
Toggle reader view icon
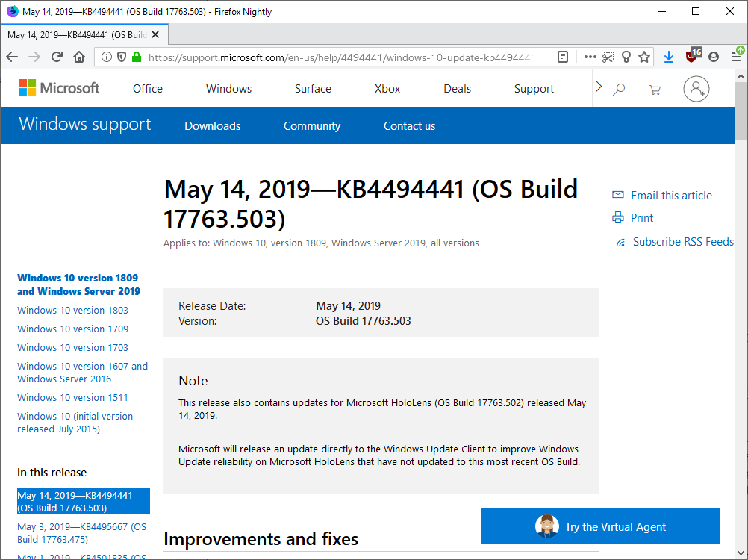[x=563, y=57]
